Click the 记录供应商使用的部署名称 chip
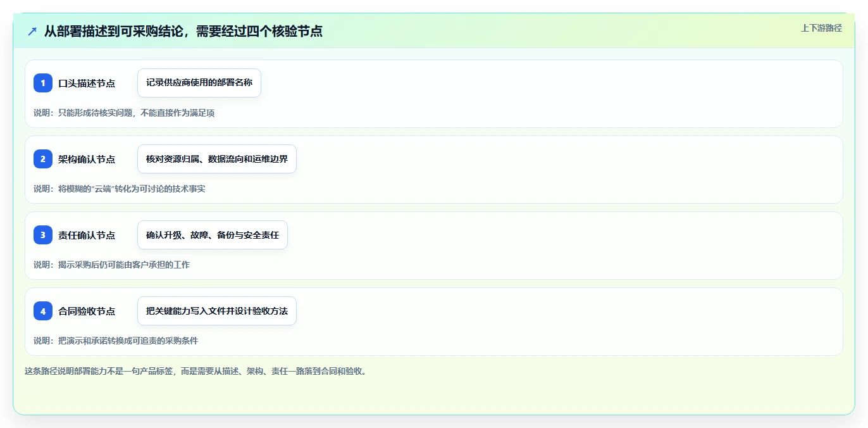868x428 pixels. (x=199, y=83)
